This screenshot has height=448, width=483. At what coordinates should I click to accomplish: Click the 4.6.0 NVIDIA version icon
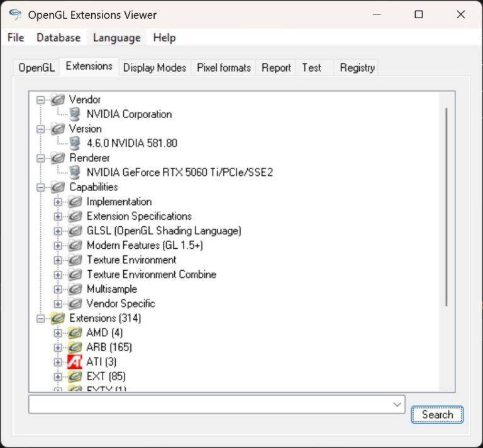click(75, 143)
